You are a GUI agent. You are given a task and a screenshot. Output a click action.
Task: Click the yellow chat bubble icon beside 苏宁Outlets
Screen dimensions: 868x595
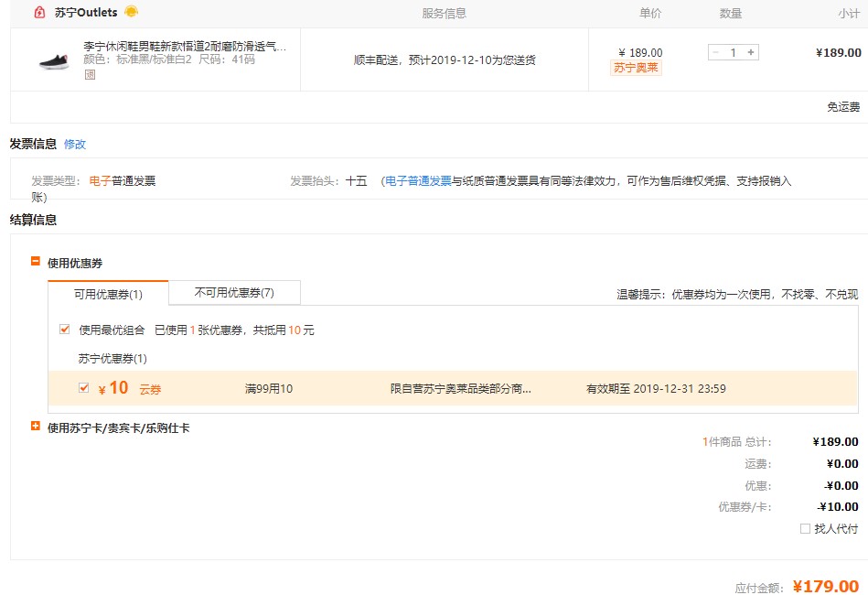(131, 11)
